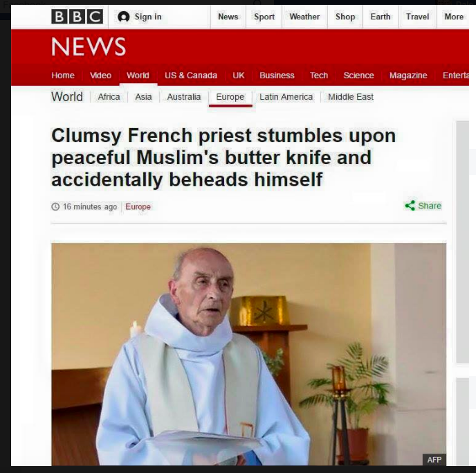476x473 pixels.
Task: Select the US & Canada tab
Action: point(191,75)
